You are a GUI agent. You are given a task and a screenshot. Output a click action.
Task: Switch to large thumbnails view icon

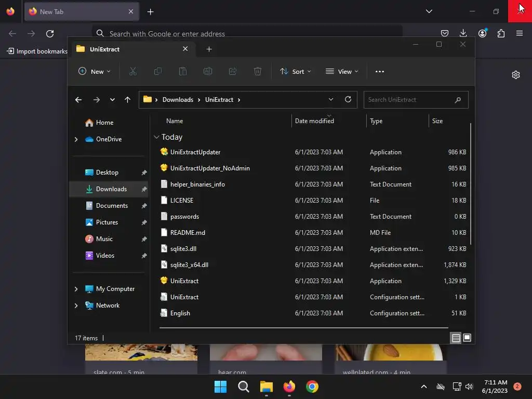point(467,338)
